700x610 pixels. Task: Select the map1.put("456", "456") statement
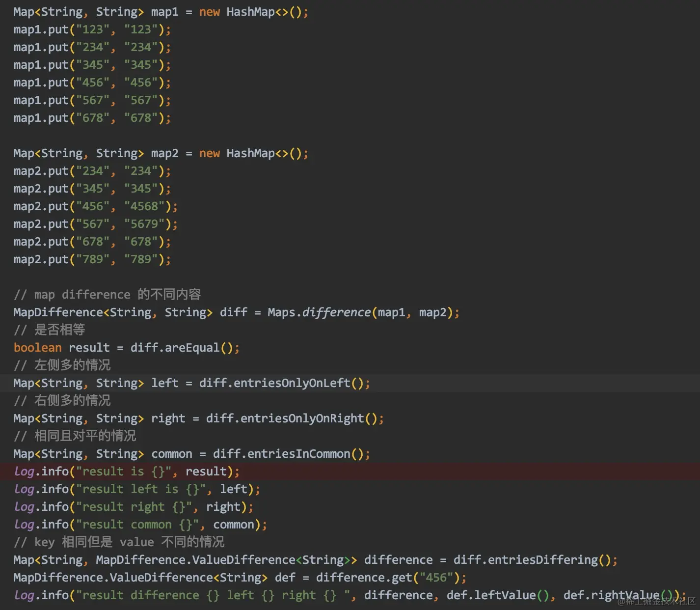[x=92, y=83]
